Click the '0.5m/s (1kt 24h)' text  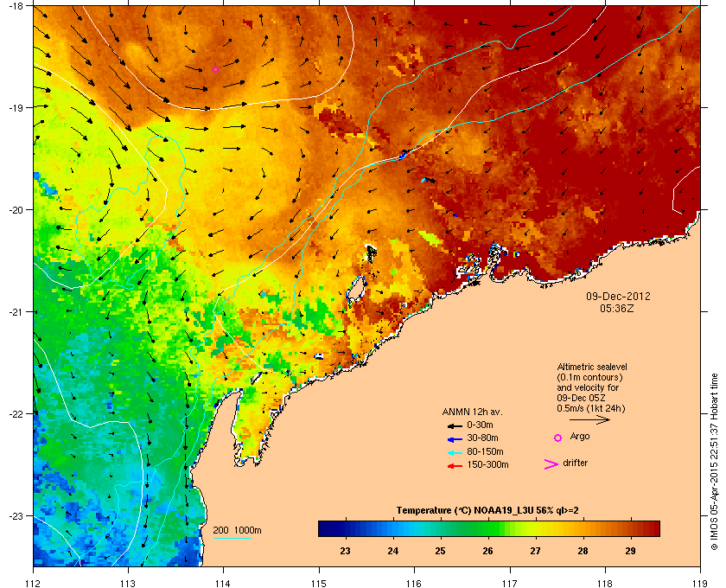click(x=591, y=409)
